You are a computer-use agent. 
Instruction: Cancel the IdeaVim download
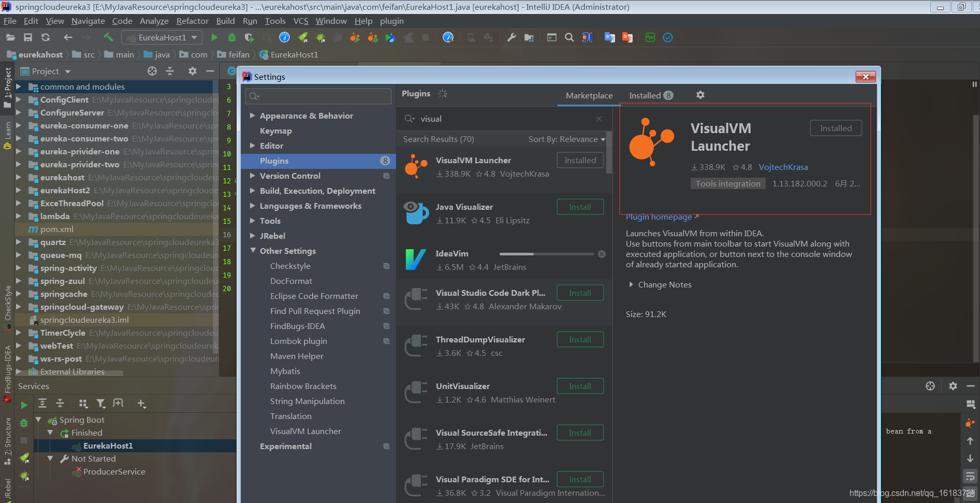click(602, 254)
